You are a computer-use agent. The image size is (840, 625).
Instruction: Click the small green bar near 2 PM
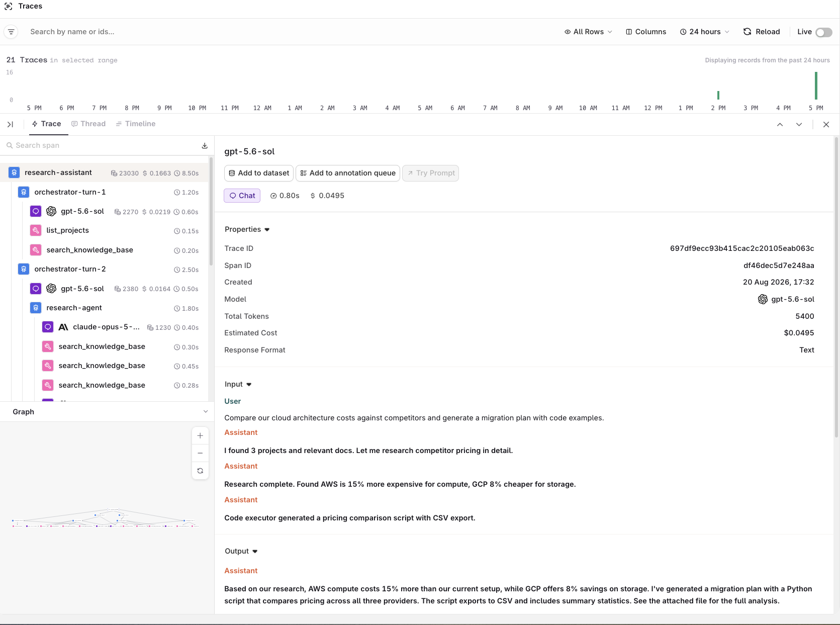click(718, 95)
